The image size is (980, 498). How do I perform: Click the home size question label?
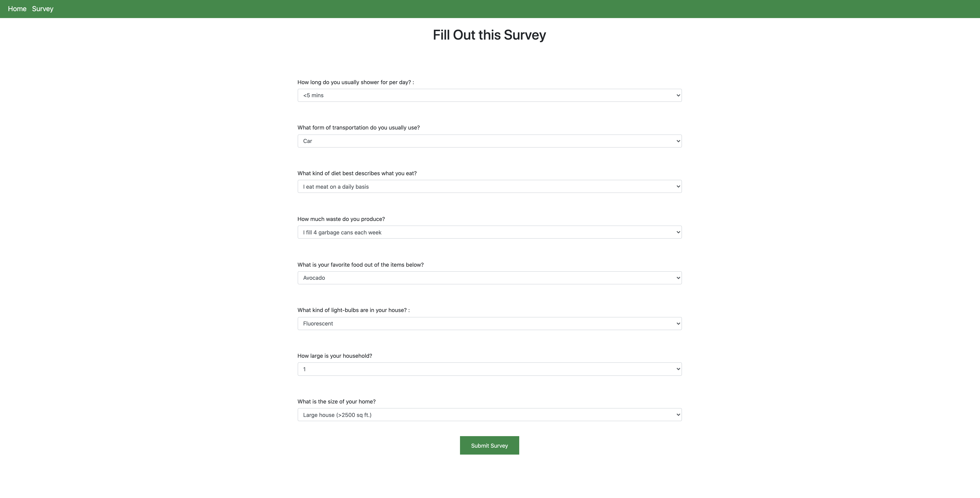[336, 401]
